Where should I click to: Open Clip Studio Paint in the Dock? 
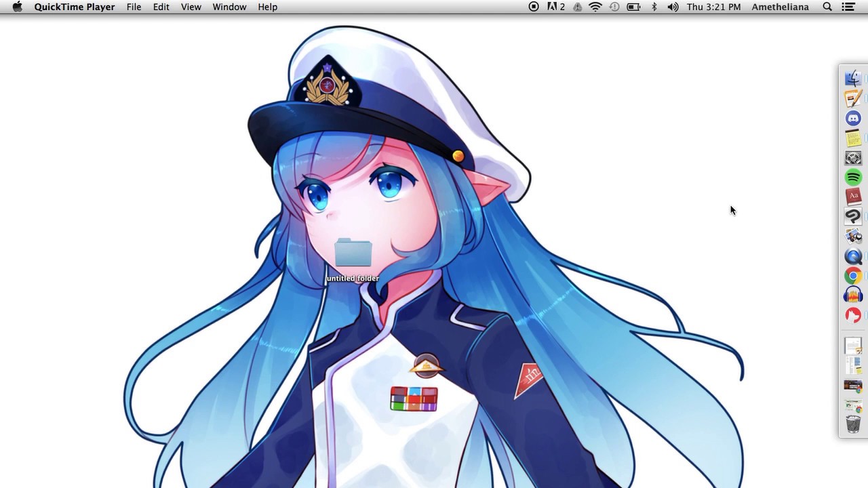point(853,216)
